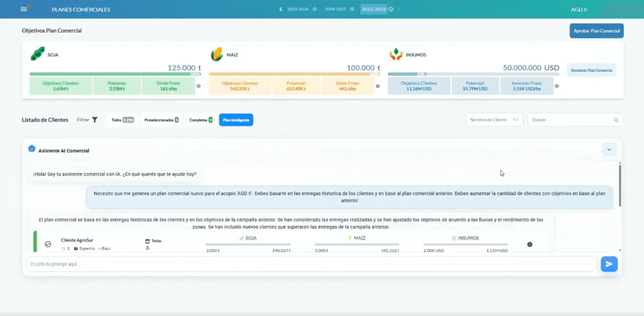Show the Completos clients
The image size is (644, 316).
(200, 120)
